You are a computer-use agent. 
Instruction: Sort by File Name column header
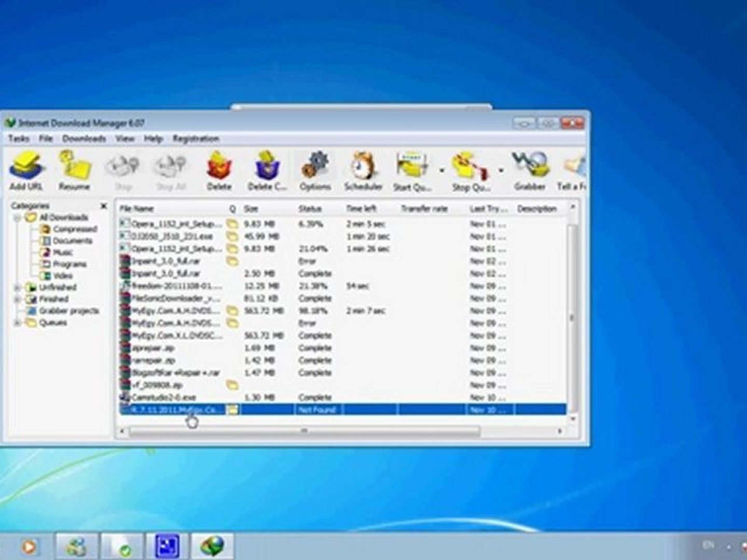[x=172, y=208]
